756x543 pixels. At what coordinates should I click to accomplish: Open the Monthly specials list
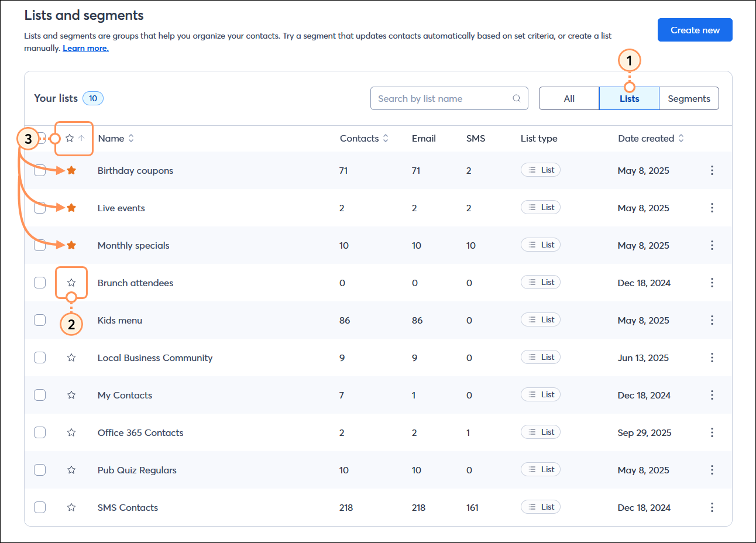133,245
